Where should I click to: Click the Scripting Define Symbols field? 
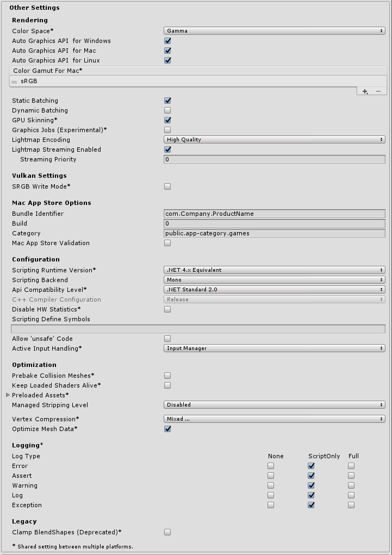pyautogui.click(x=198, y=329)
